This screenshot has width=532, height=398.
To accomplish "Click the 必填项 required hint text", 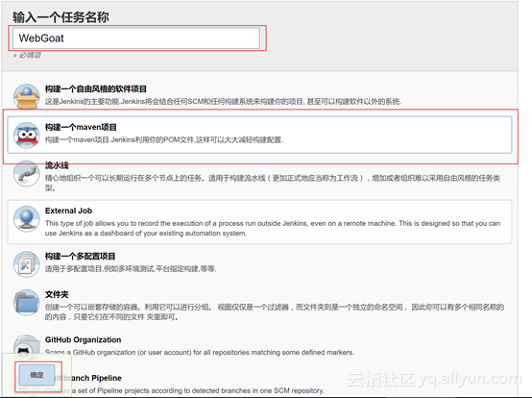I will 27,55.
